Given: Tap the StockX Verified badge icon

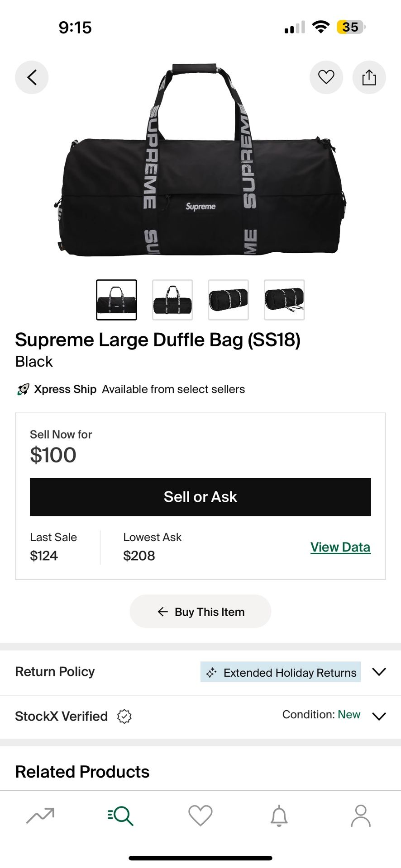Looking at the screenshot, I should click(x=124, y=716).
